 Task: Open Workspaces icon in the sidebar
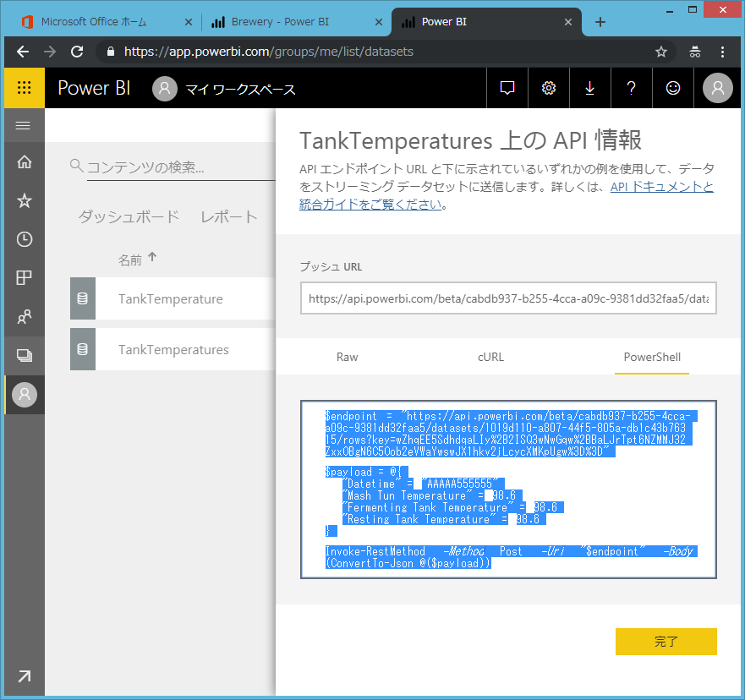(25, 355)
